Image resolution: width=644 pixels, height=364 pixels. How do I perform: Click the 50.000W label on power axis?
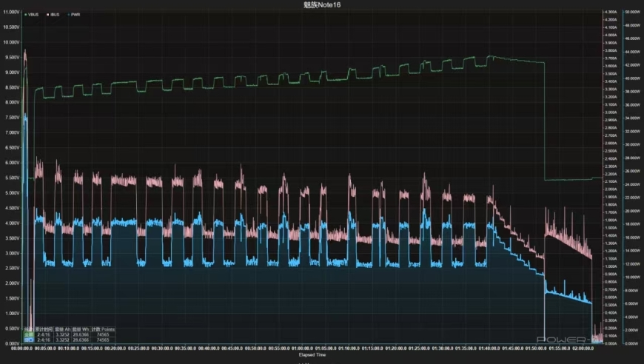tap(633, 12)
